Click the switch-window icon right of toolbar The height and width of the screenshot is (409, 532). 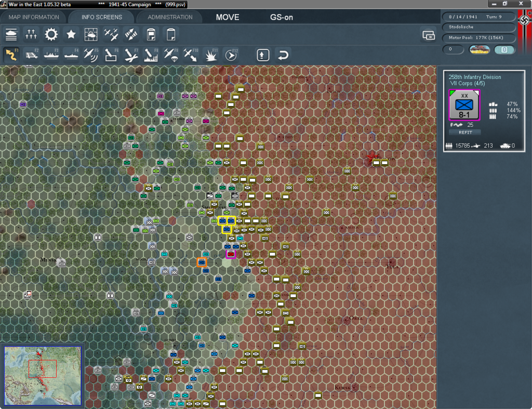tap(429, 35)
